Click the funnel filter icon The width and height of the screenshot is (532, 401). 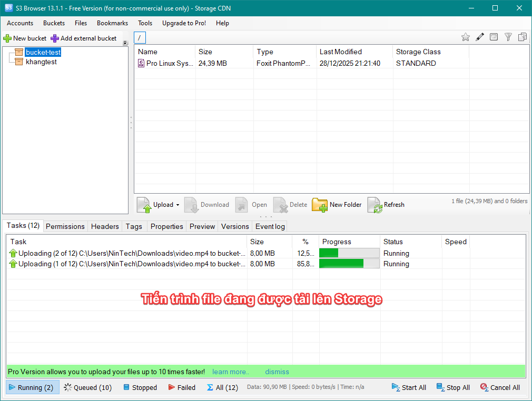(508, 37)
